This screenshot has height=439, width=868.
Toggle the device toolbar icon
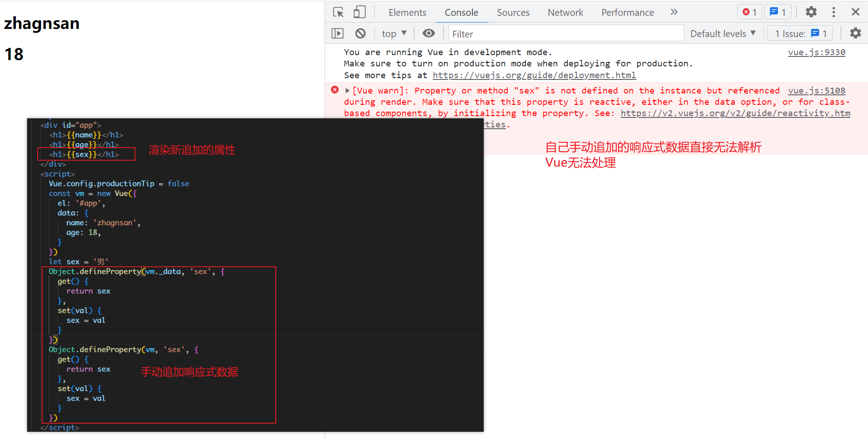(x=359, y=12)
